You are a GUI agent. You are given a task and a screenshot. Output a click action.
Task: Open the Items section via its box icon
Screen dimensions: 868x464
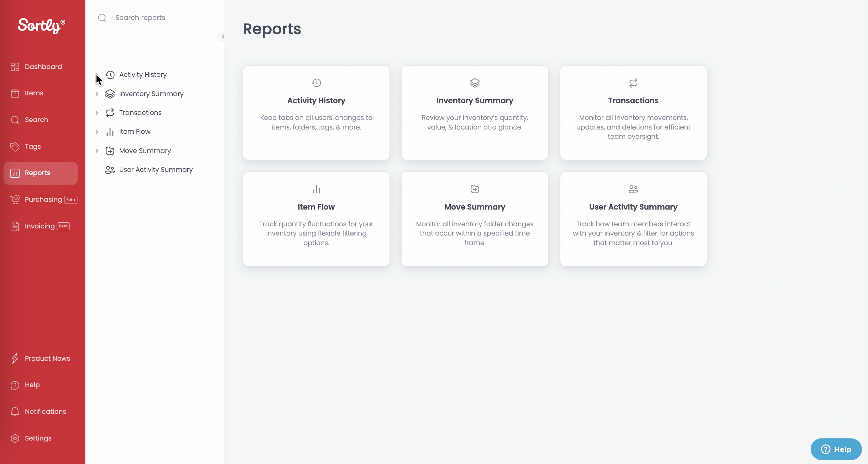pyautogui.click(x=15, y=93)
